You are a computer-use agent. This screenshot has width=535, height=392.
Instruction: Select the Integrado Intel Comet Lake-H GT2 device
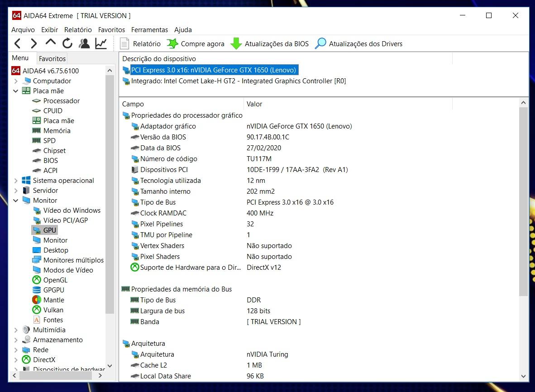pos(234,81)
